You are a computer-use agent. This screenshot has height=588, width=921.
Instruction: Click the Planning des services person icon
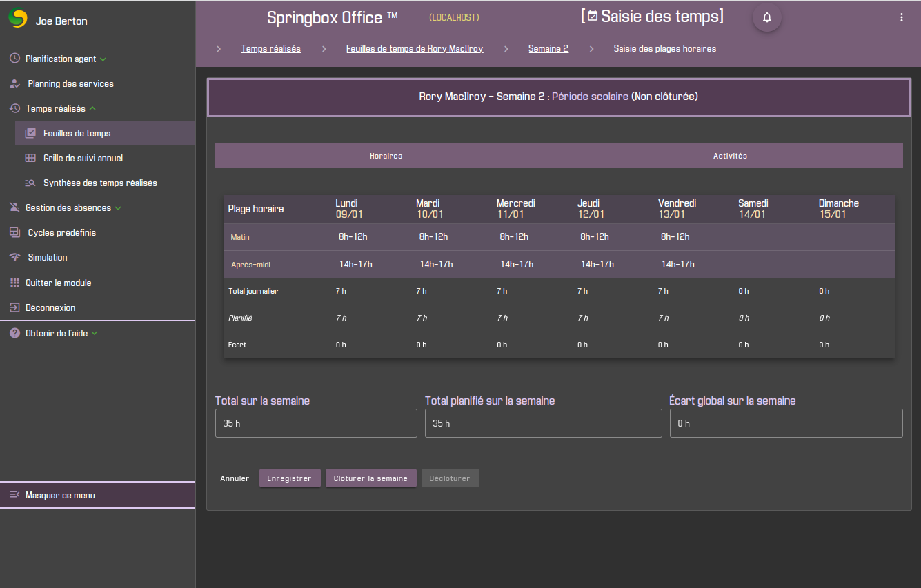[x=14, y=83]
